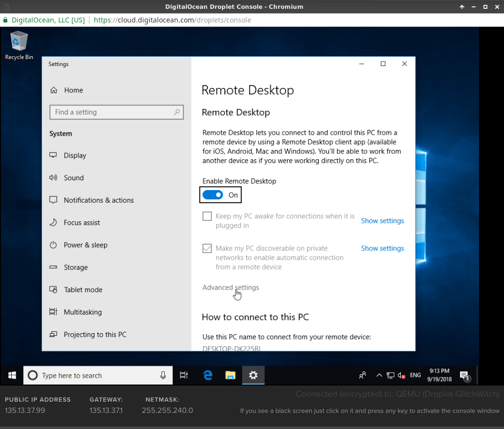Expand the hidden system tray icons chevron
Viewport: 504px width, 429px height.
379,375
